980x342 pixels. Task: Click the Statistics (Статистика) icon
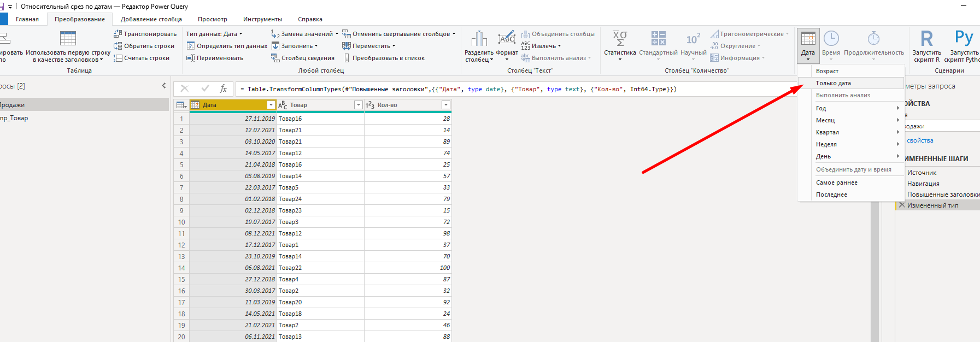(620, 38)
